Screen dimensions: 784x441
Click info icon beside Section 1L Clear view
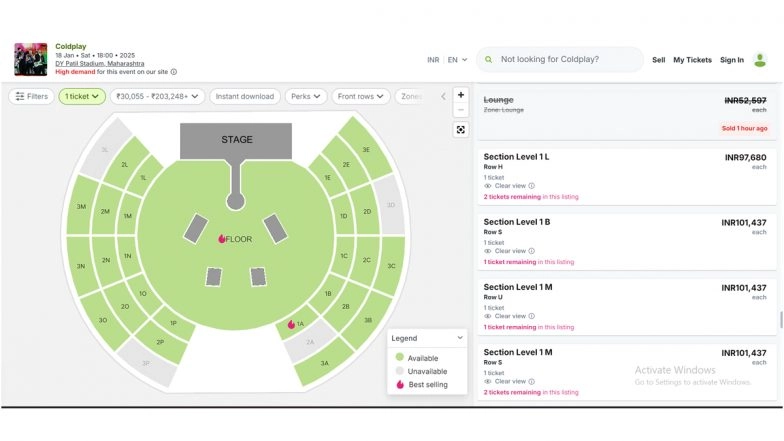(x=531, y=186)
